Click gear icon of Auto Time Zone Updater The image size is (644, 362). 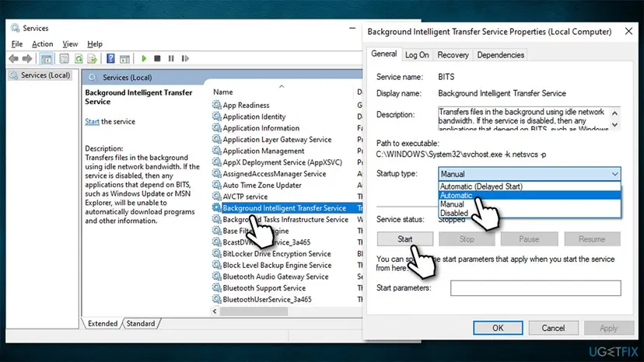coord(216,185)
